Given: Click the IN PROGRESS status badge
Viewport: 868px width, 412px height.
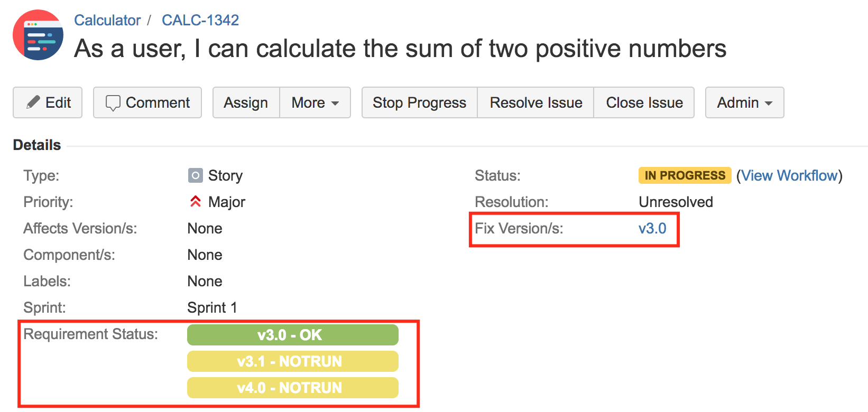Looking at the screenshot, I should tap(685, 175).
